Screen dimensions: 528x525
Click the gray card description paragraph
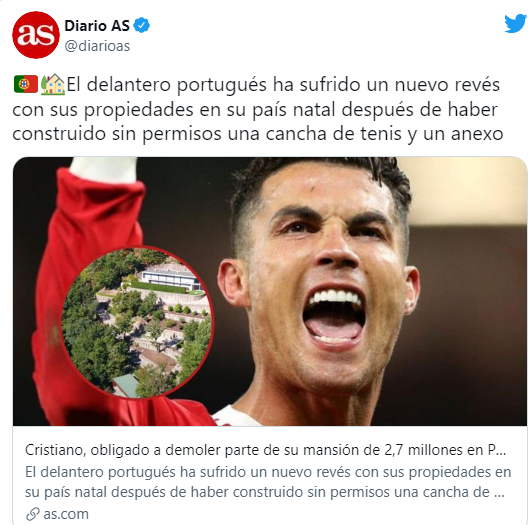[268, 482]
